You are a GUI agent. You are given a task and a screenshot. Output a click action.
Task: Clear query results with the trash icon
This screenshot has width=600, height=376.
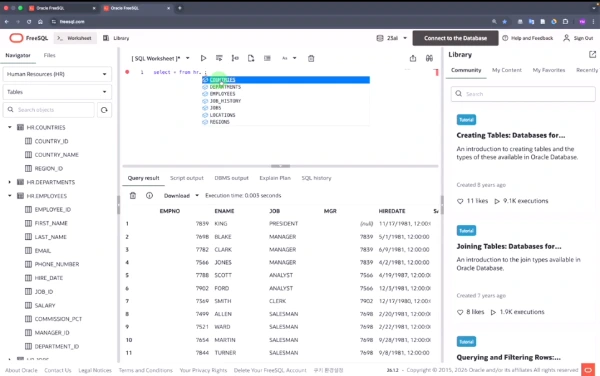click(133, 195)
